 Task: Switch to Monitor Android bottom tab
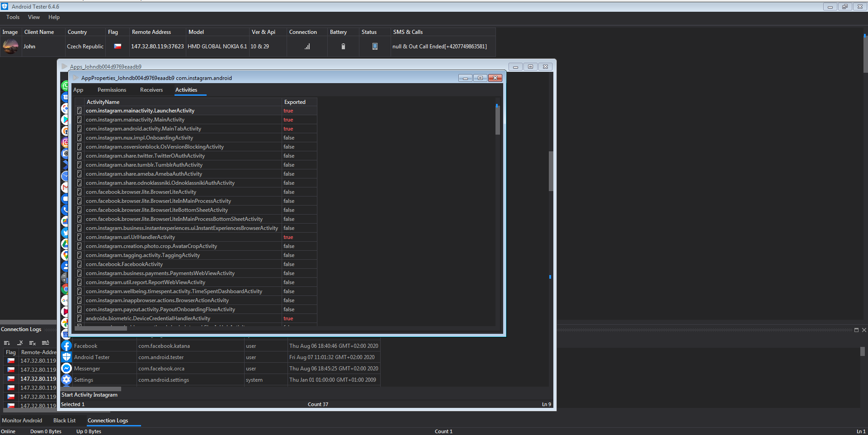[22, 421]
